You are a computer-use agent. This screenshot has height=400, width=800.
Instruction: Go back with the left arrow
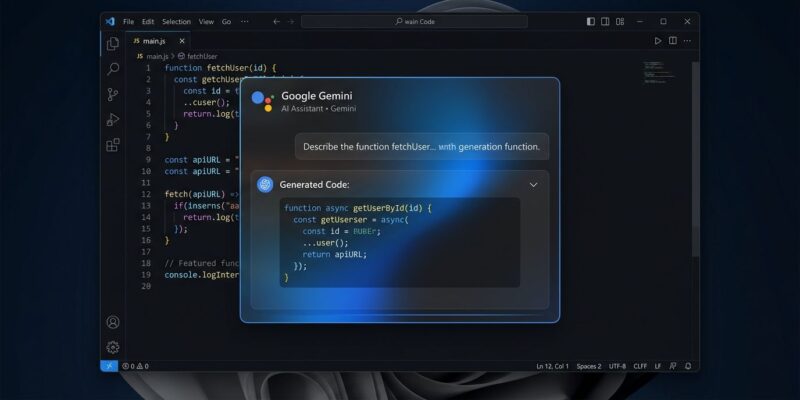277,21
